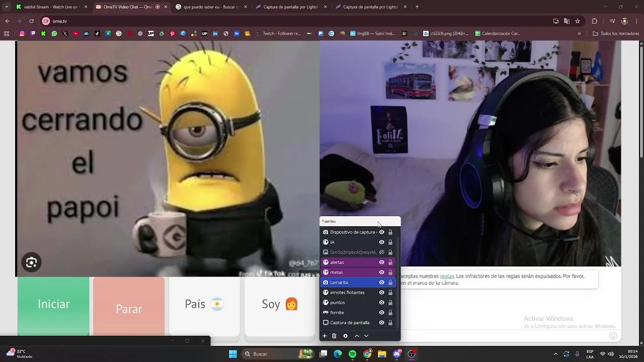The width and height of the screenshot is (644, 362).
Task: Click the Parar button
Action: click(x=129, y=306)
